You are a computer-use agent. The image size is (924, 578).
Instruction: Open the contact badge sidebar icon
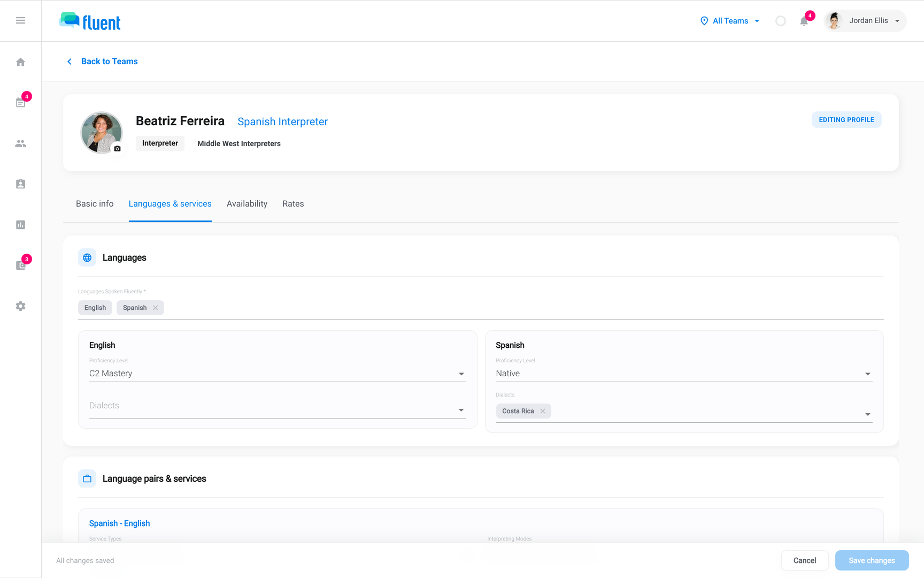tap(20, 184)
